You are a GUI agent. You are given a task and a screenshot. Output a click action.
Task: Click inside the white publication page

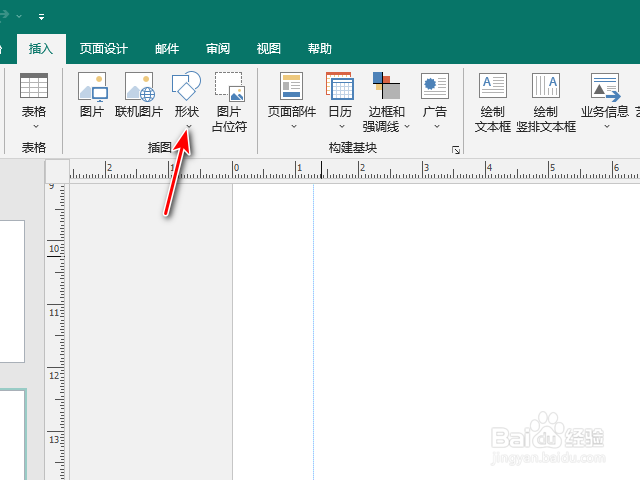(436, 331)
